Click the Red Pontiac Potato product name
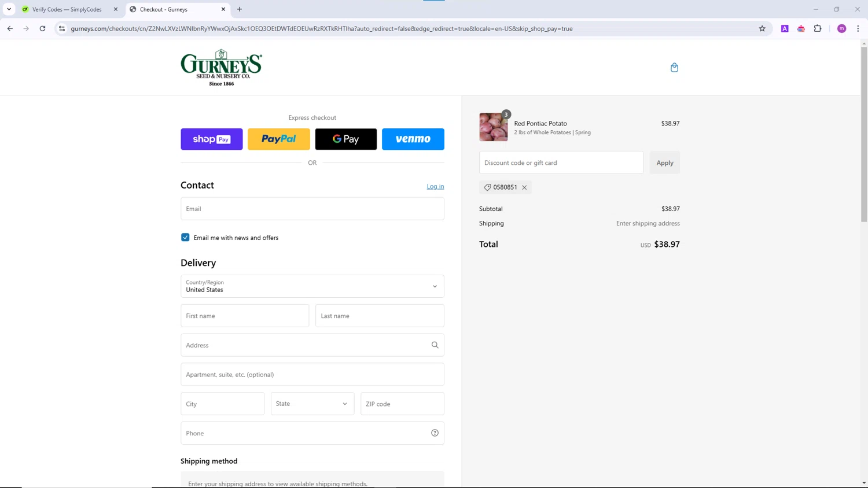Viewport: 868px width, 488px height. [540, 123]
